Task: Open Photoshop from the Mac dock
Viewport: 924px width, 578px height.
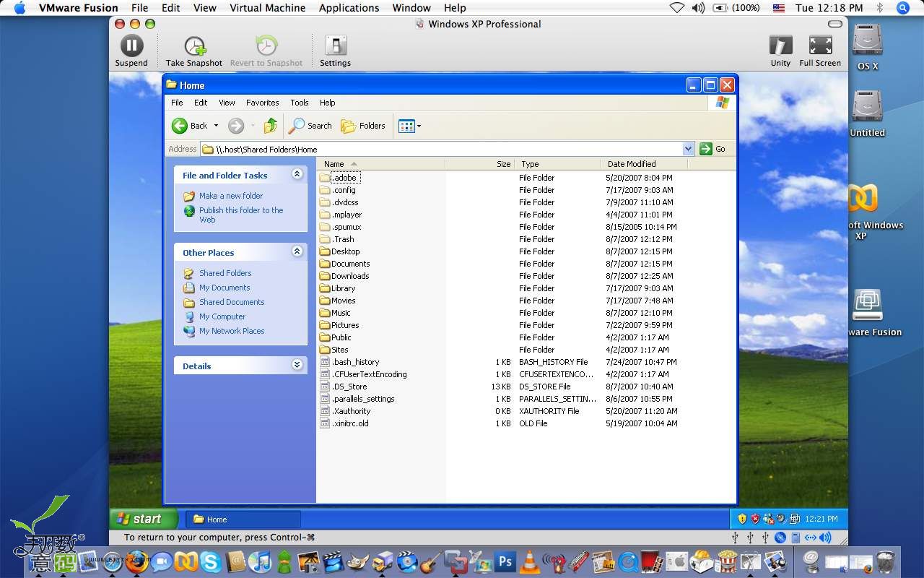Action: click(505, 561)
